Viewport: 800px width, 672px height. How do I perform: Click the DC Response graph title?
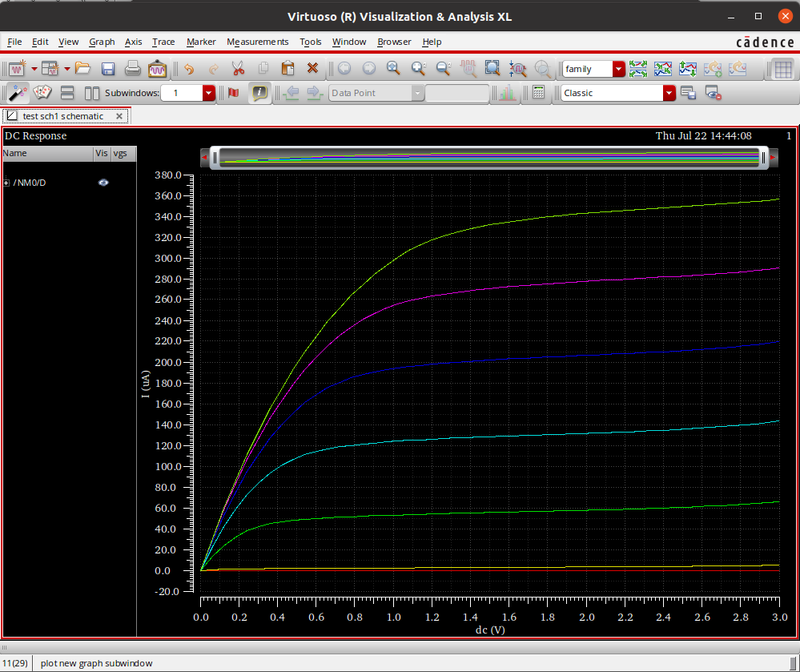pyautogui.click(x=36, y=136)
